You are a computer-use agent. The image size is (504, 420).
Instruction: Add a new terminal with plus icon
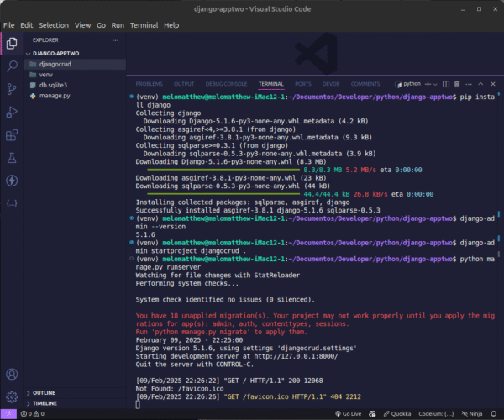tap(428, 84)
